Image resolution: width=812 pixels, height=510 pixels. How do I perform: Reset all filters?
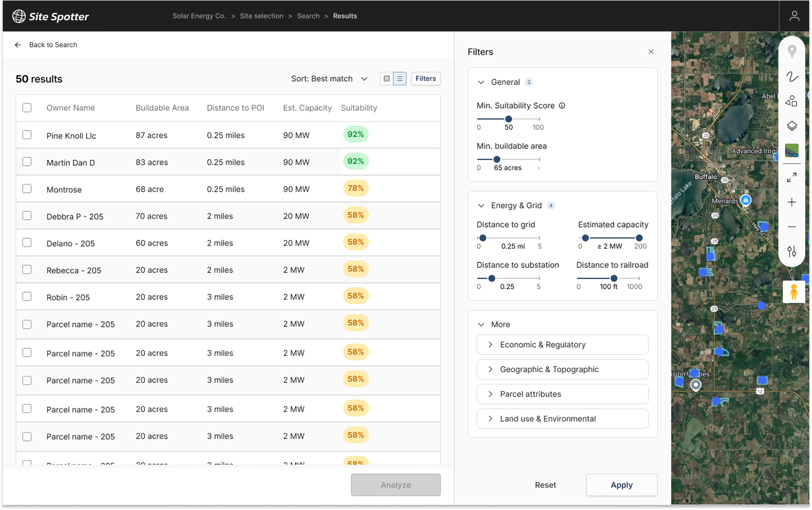(x=545, y=485)
